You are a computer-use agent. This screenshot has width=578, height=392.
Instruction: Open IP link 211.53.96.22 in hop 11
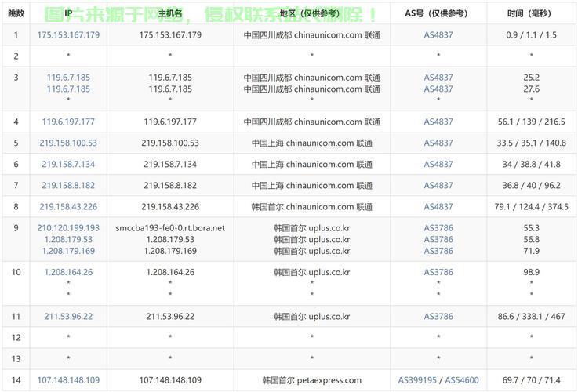68,317
